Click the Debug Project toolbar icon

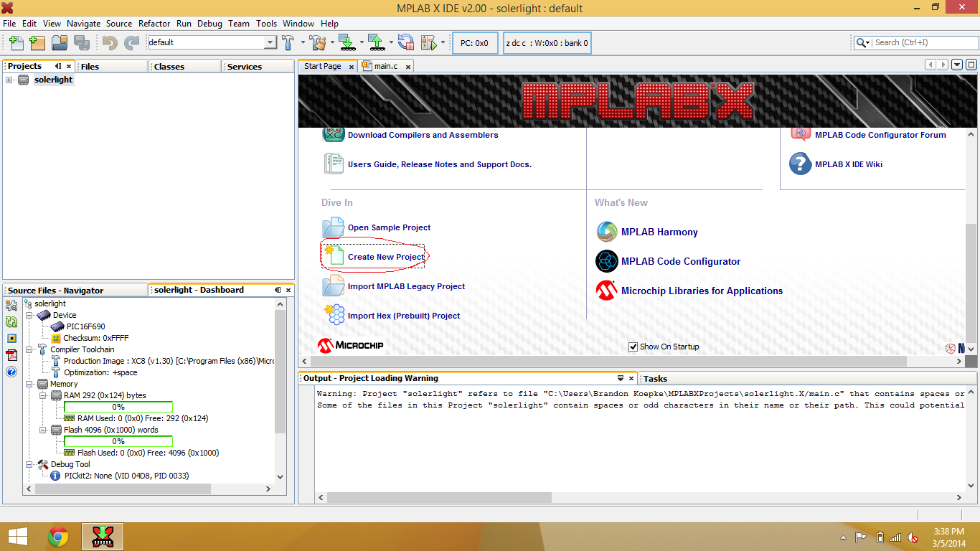[x=429, y=42]
